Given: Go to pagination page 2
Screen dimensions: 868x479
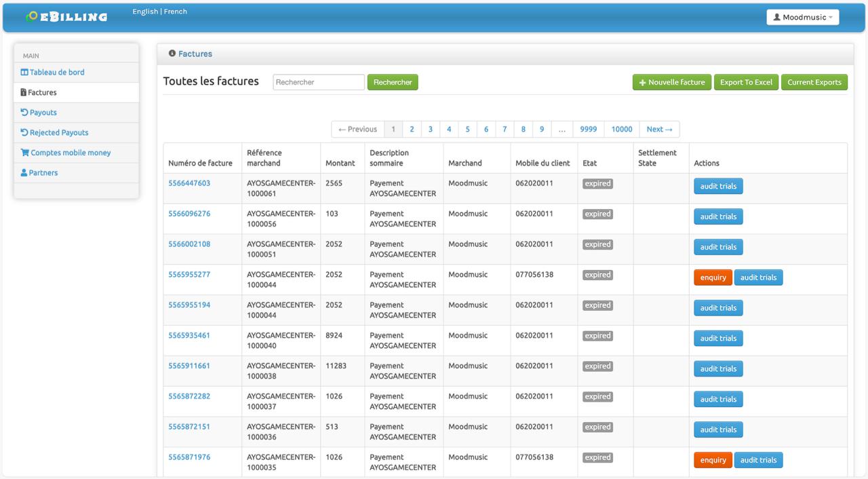Looking at the screenshot, I should click(412, 130).
